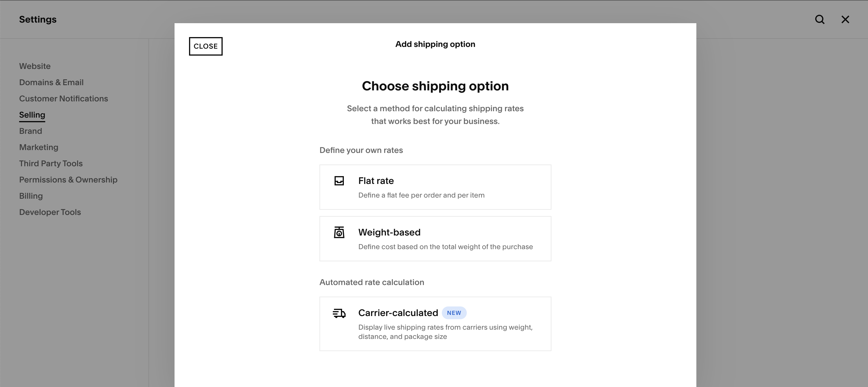
Task: Go to Permissions & Ownership
Action: tap(68, 180)
